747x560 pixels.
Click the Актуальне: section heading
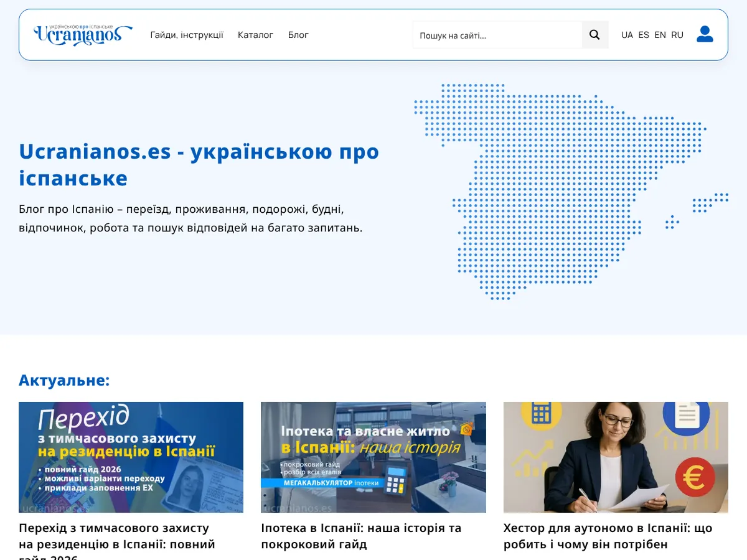coord(64,380)
